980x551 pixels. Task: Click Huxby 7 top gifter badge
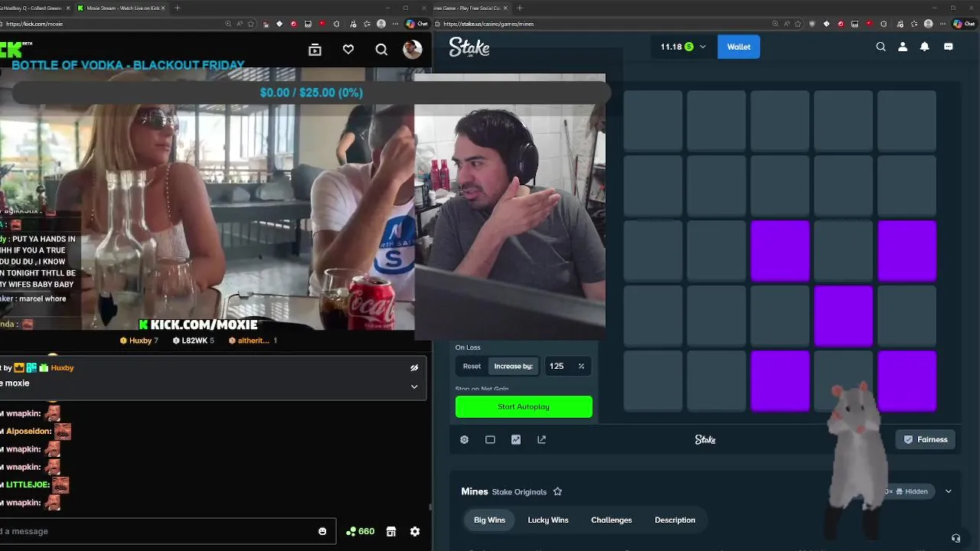pos(139,341)
